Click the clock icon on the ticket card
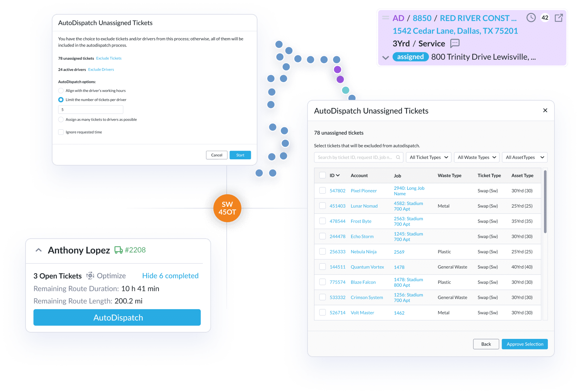This screenshot has width=580, height=392. [531, 18]
